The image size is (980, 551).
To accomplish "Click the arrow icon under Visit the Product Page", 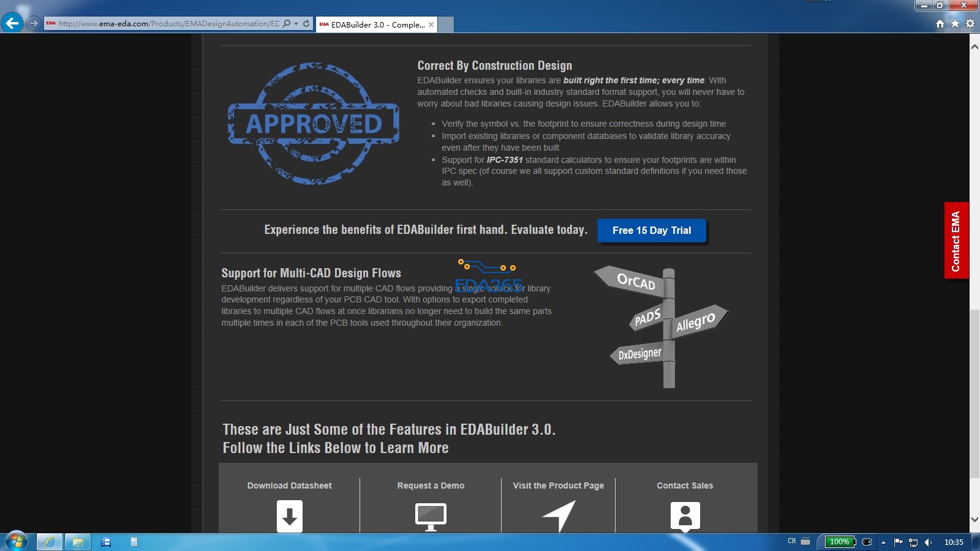I will pyautogui.click(x=559, y=516).
